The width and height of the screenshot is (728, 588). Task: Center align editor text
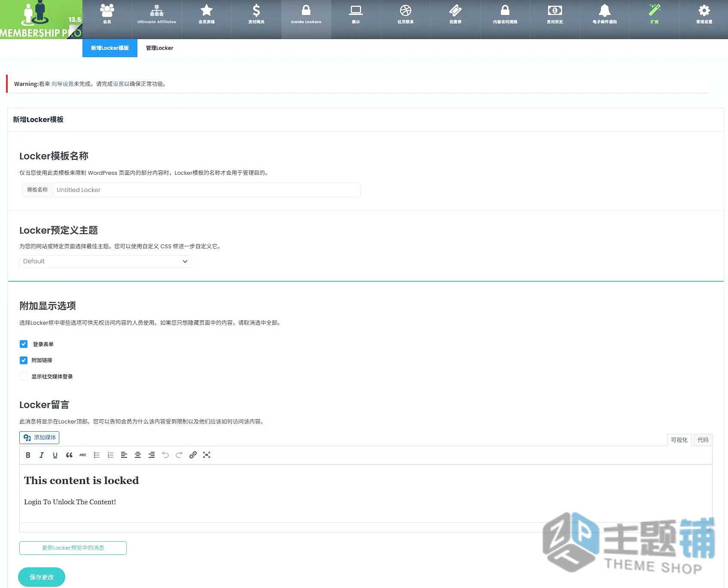138,455
